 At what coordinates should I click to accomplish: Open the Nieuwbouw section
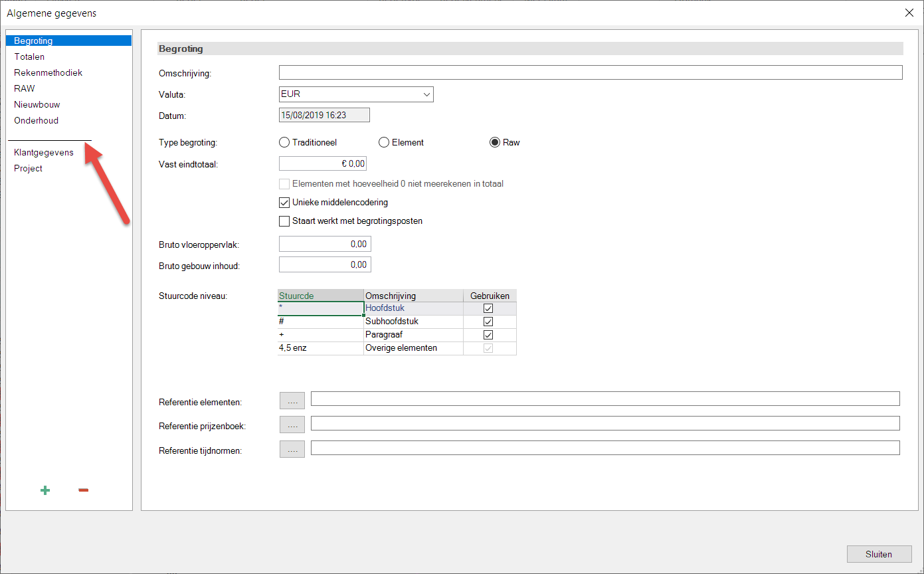37,104
